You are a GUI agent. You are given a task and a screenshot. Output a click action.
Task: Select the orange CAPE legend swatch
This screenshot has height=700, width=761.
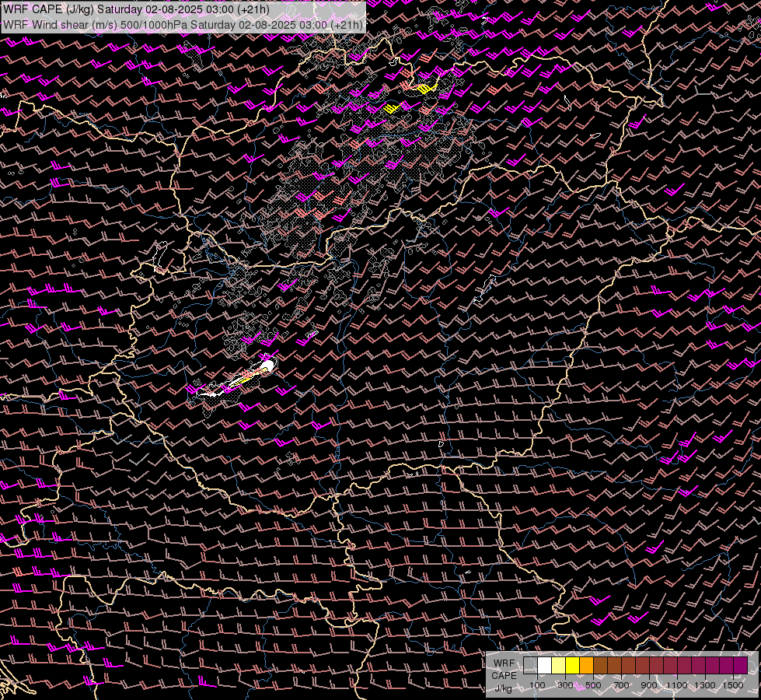pos(586,666)
